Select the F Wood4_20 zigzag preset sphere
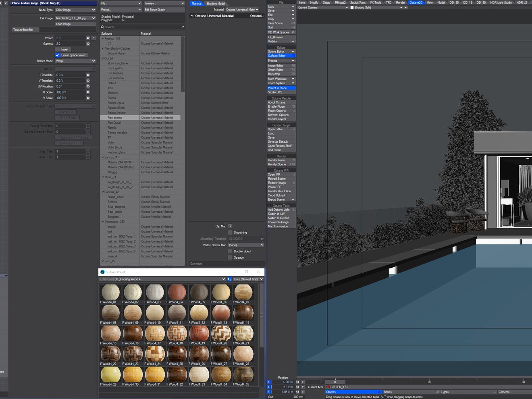The width and height of the screenshot is (532, 399). pyautogui.click(x=221, y=333)
